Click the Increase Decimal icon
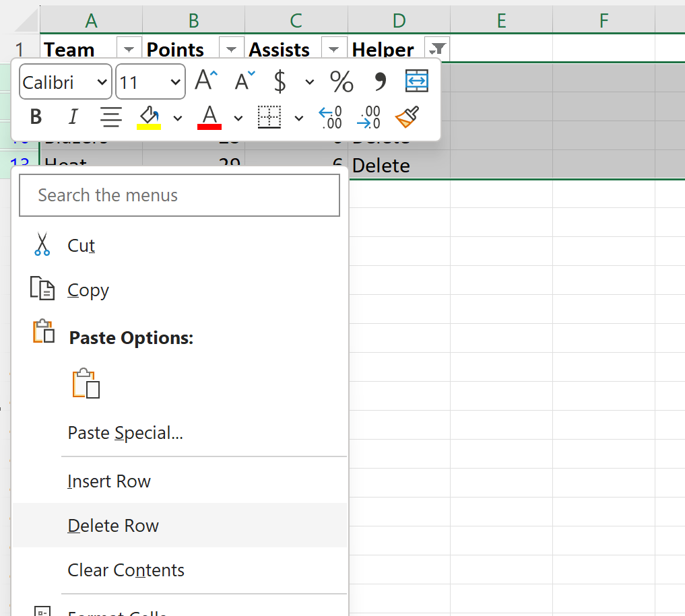The height and width of the screenshot is (616, 685). pyautogui.click(x=330, y=116)
